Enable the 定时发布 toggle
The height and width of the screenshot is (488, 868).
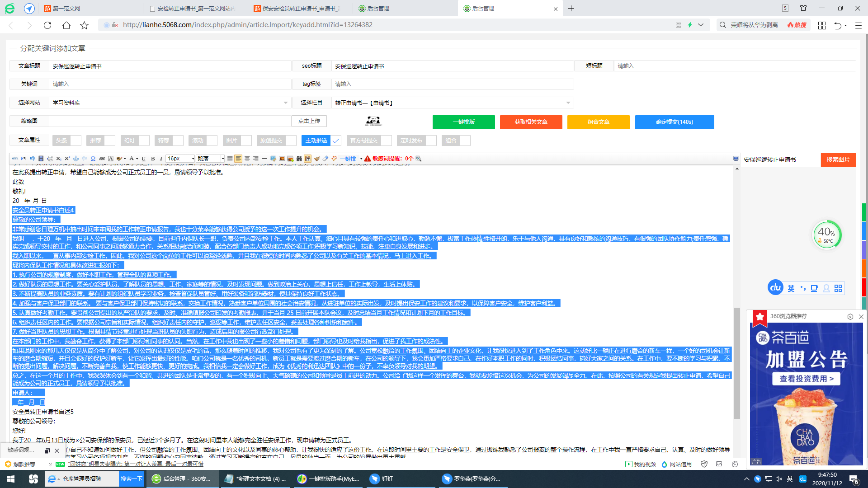pyautogui.click(x=429, y=141)
